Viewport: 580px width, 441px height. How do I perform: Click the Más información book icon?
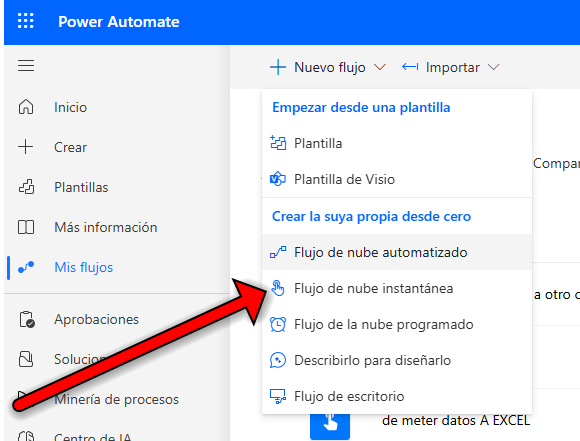pyautogui.click(x=26, y=227)
